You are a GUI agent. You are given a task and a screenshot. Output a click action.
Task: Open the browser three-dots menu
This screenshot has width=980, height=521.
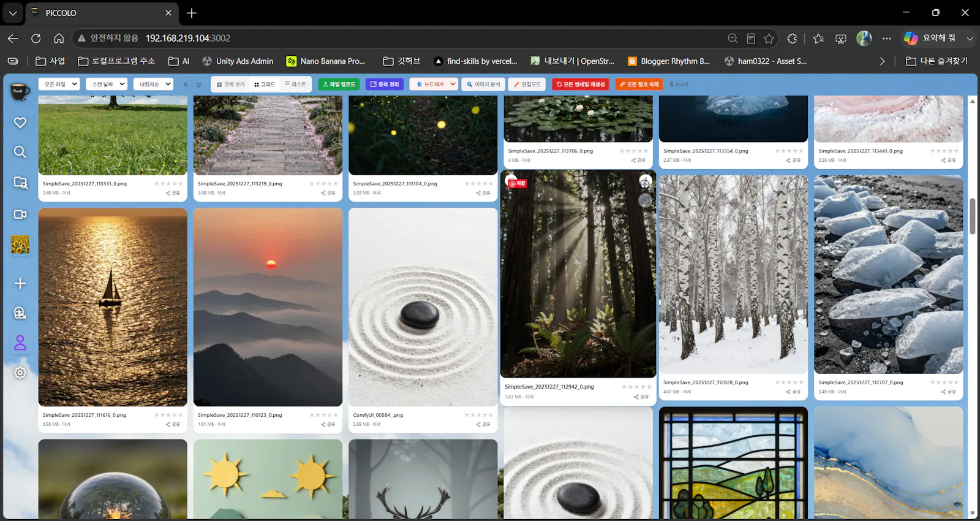click(x=886, y=38)
